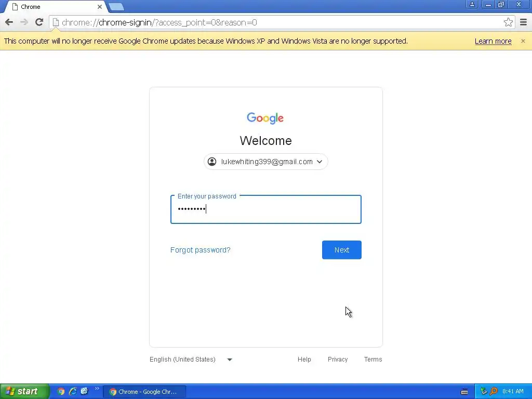Launch Internet Explorer from quick launch
Viewport: 532px width, 399px height.
click(73, 392)
